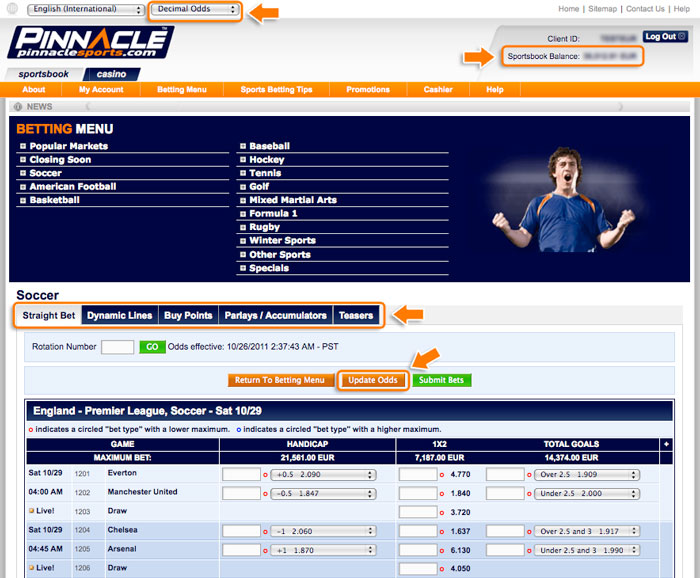The width and height of the screenshot is (700, 578).
Task: Switch to the Straight Bet tab
Action: [49, 316]
